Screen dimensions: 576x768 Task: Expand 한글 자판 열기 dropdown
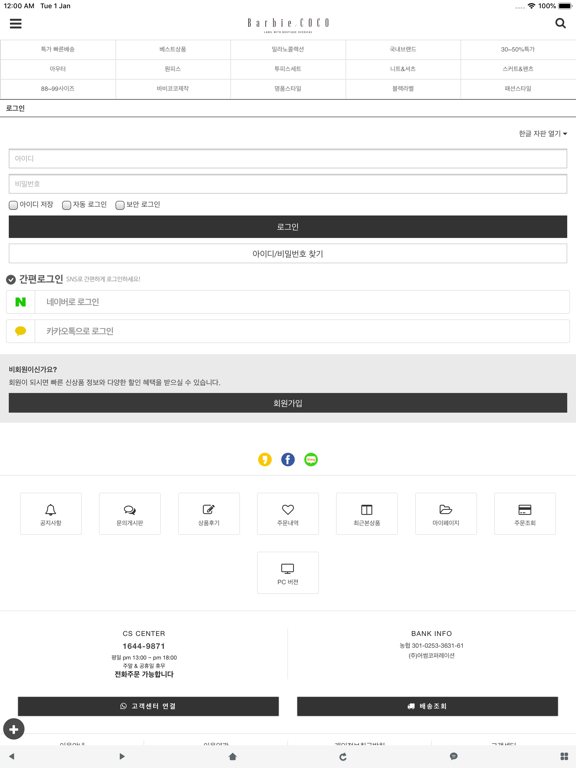pos(543,133)
